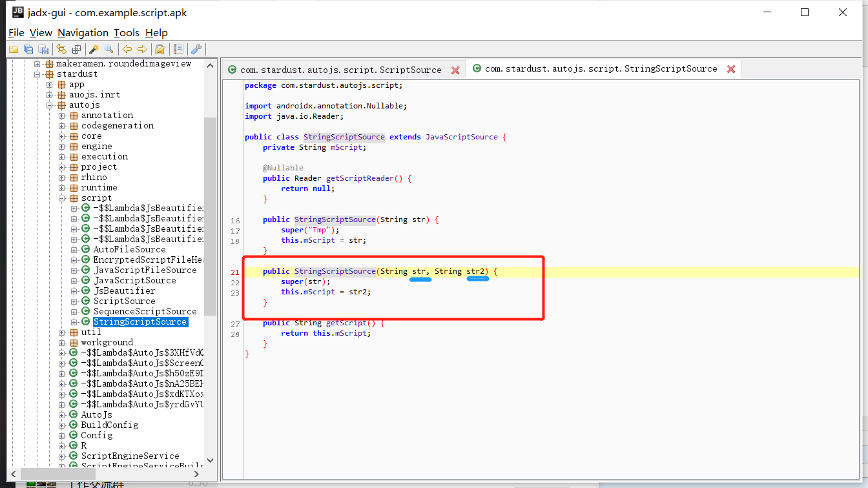Viewport: 868px width, 488px height.
Task: Click the tree panel scroll-up arrow
Action: point(210,65)
